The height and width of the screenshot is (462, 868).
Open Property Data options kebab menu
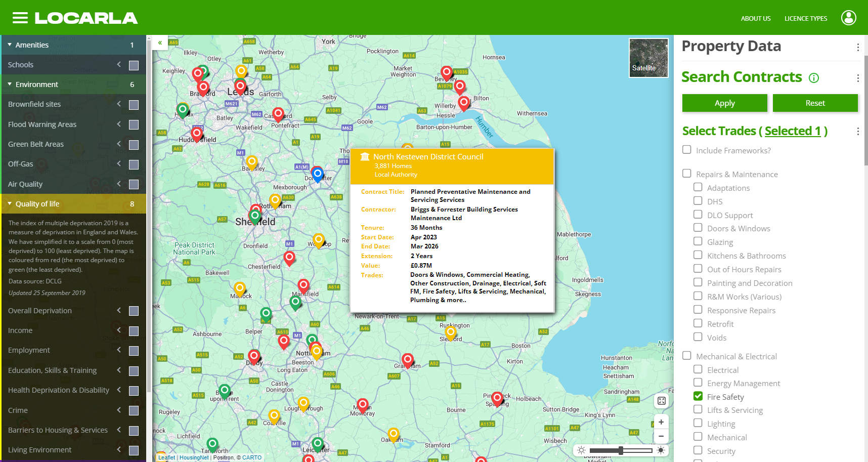coord(858,47)
